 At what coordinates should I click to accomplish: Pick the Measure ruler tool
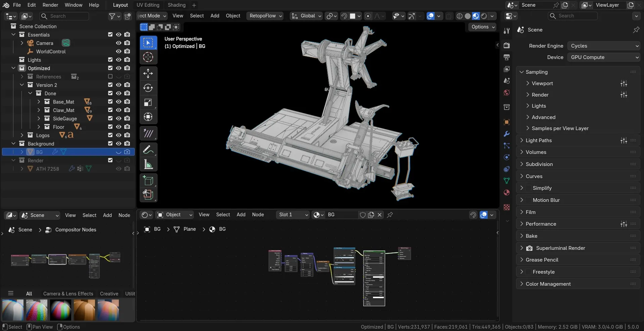(148, 164)
